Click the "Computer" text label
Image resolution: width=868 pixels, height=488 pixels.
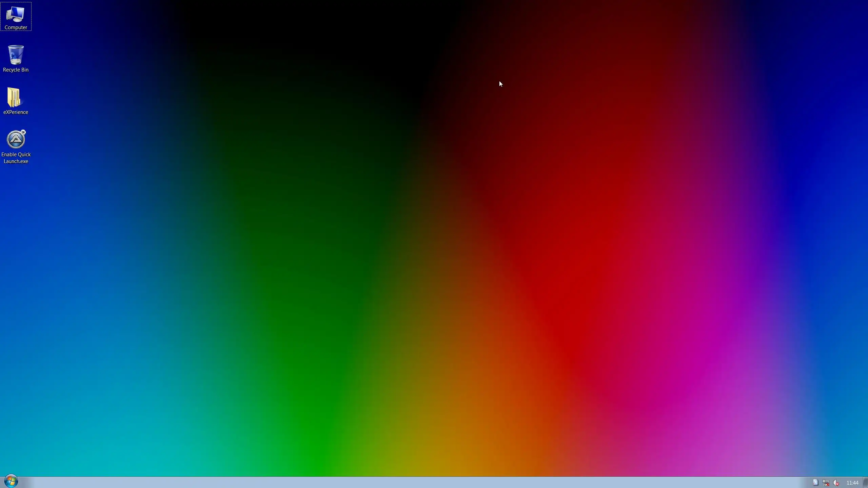click(16, 27)
